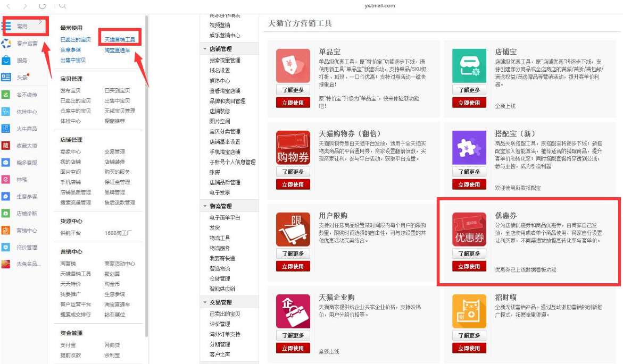Open the 晓多客服 chat icon
This screenshot has width=623, height=364.
(x=5, y=163)
